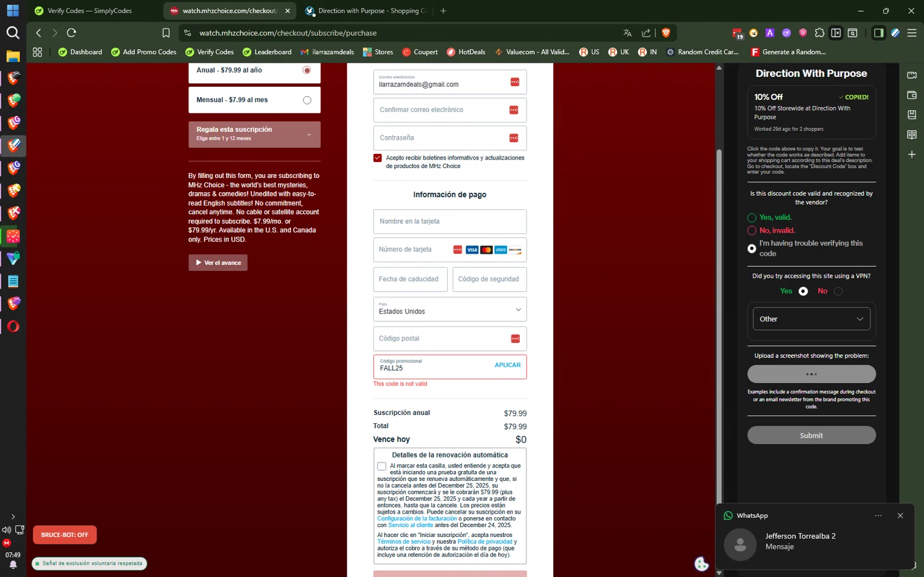Click the screenshot upload button
The image size is (924, 577).
pyautogui.click(x=811, y=374)
